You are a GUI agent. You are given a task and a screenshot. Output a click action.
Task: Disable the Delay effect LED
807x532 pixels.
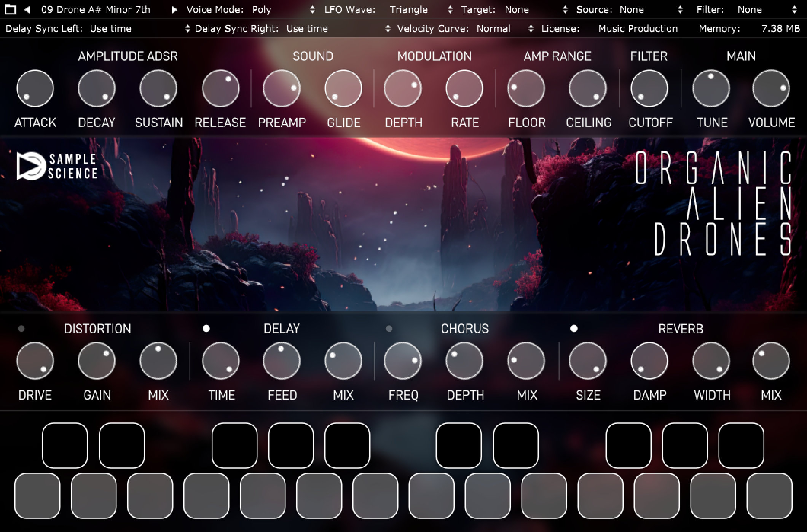(206, 328)
